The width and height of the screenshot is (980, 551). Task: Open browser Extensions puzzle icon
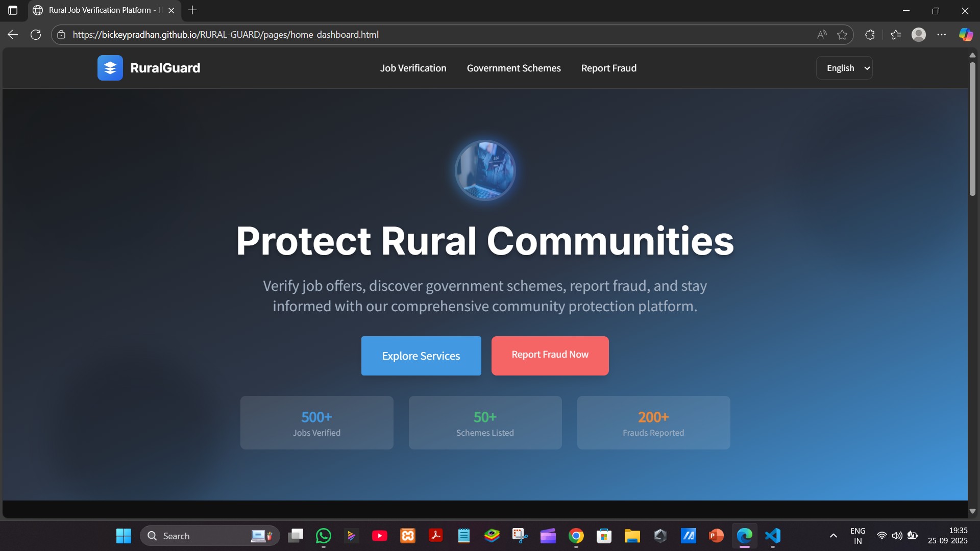(x=870, y=35)
